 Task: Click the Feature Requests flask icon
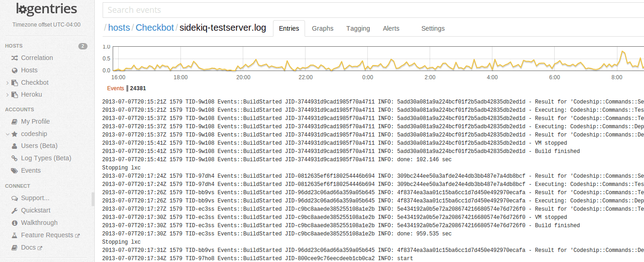click(x=15, y=235)
